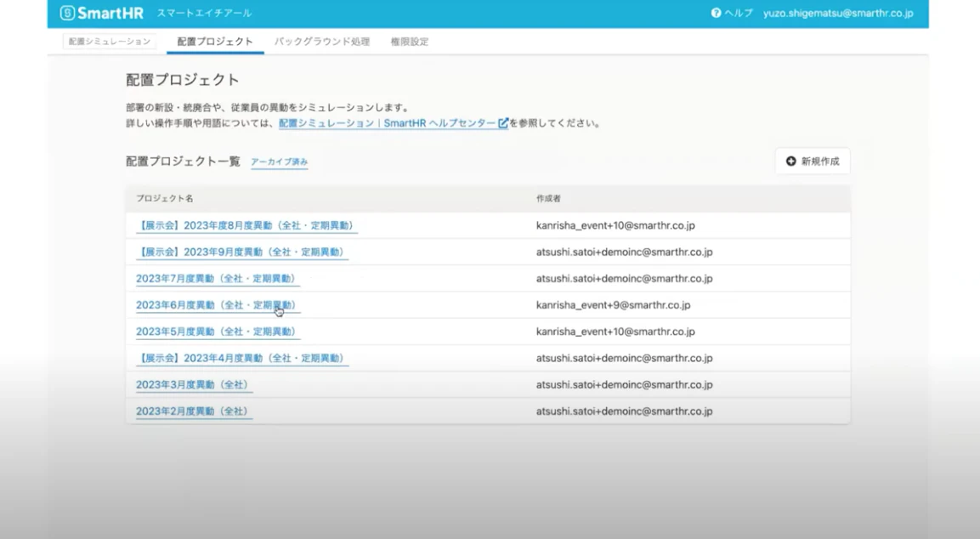Switch to the バックグラウンド処理 tab

coord(322,42)
